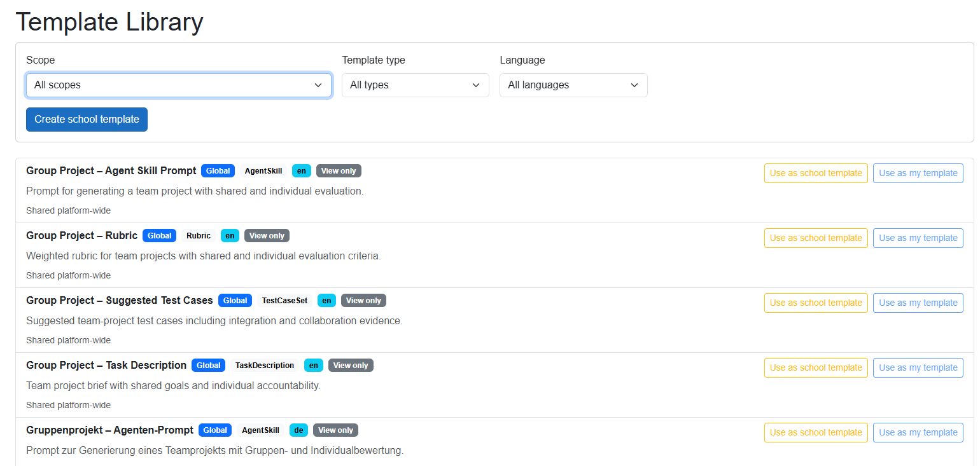The width and height of the screenshot is (980, 466).
Task: Click the Group Project – Rubric title
Action: click(x=81, y=235)
